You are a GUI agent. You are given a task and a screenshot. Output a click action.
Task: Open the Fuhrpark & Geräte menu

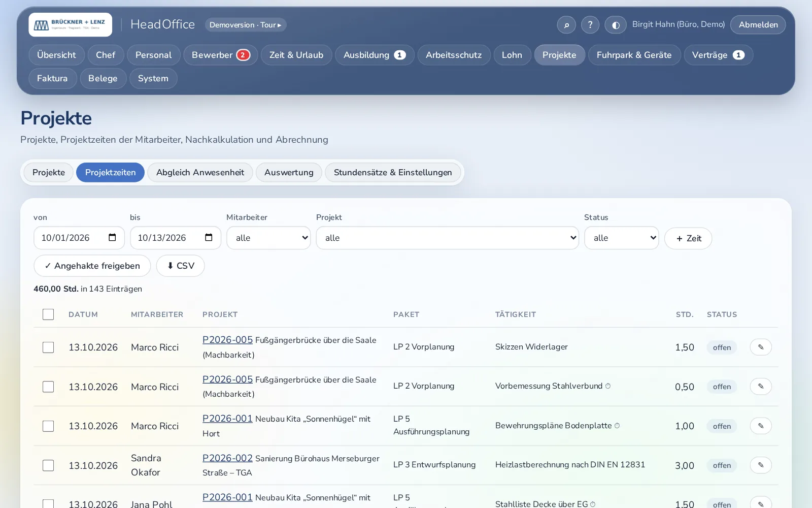coord(634,55)
